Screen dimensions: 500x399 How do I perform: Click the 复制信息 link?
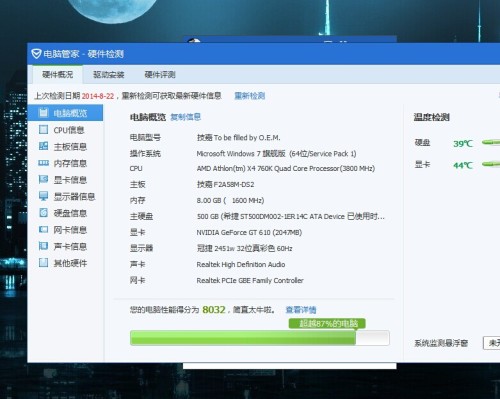point(186,117)
